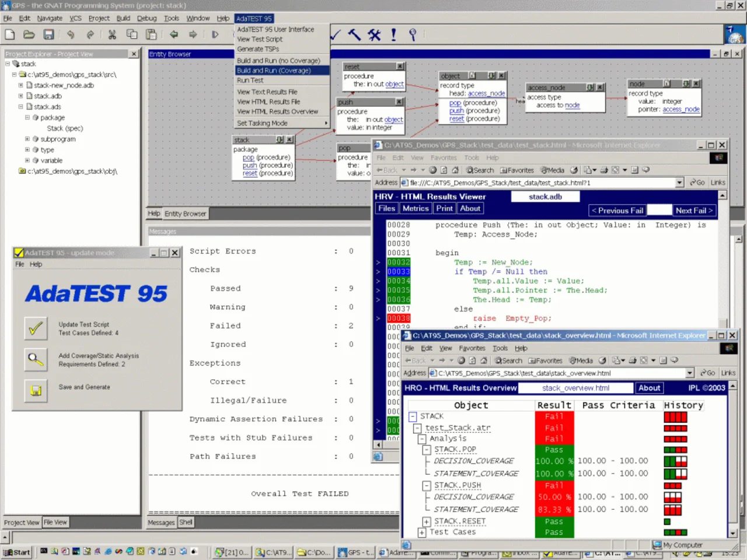Collapse the stack.ads tree node
The width and height of the screenshot is (747, 560).
[x=20, y=107]
